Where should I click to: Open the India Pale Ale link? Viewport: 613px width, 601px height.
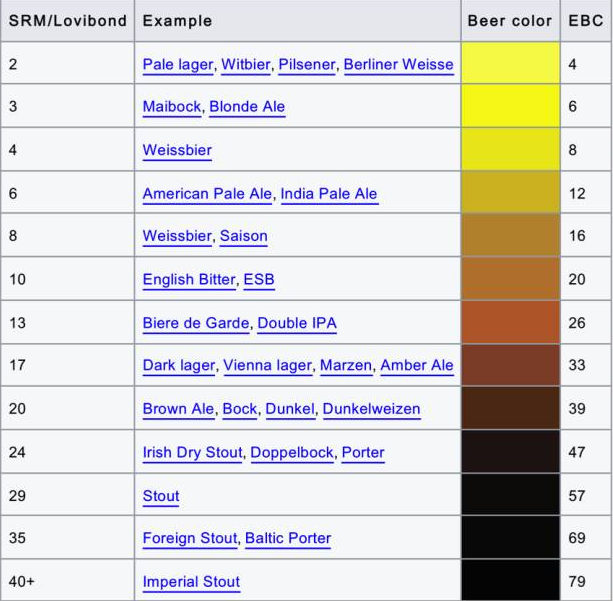(x=329, y=194)
